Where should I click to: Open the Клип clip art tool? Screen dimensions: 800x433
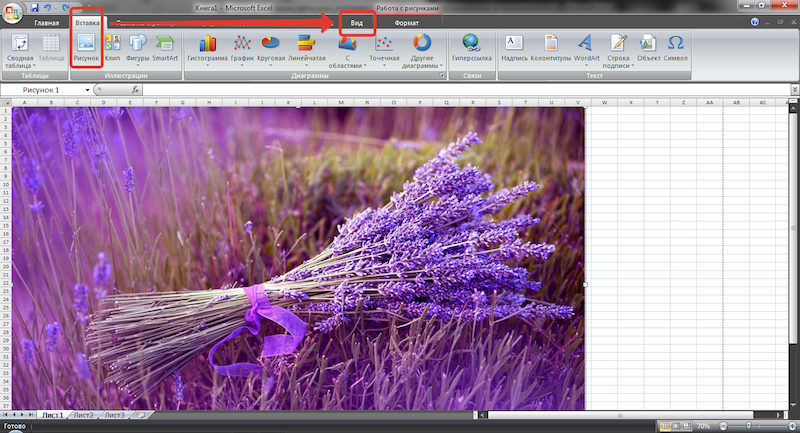(112, 47)
